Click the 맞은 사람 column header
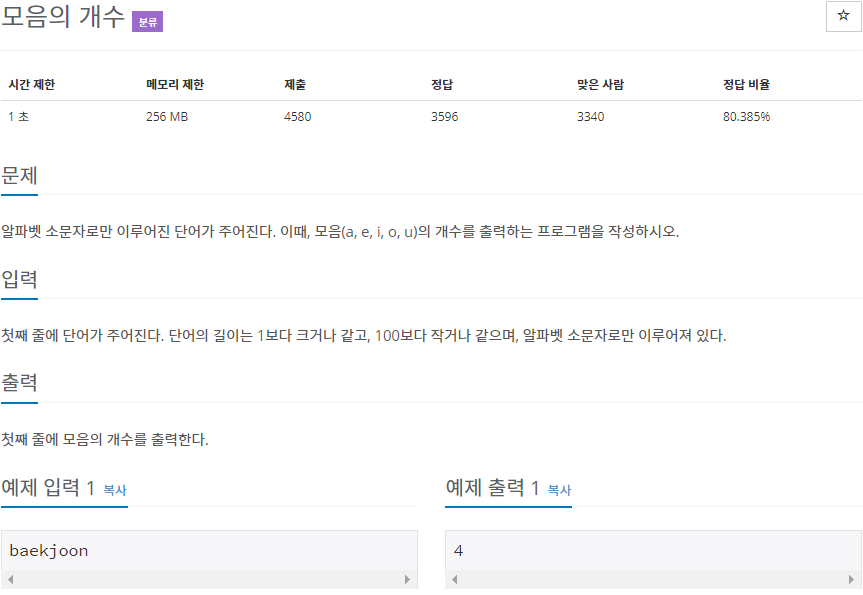This screenshot has width=863, height=595. [x=600, y=85]
